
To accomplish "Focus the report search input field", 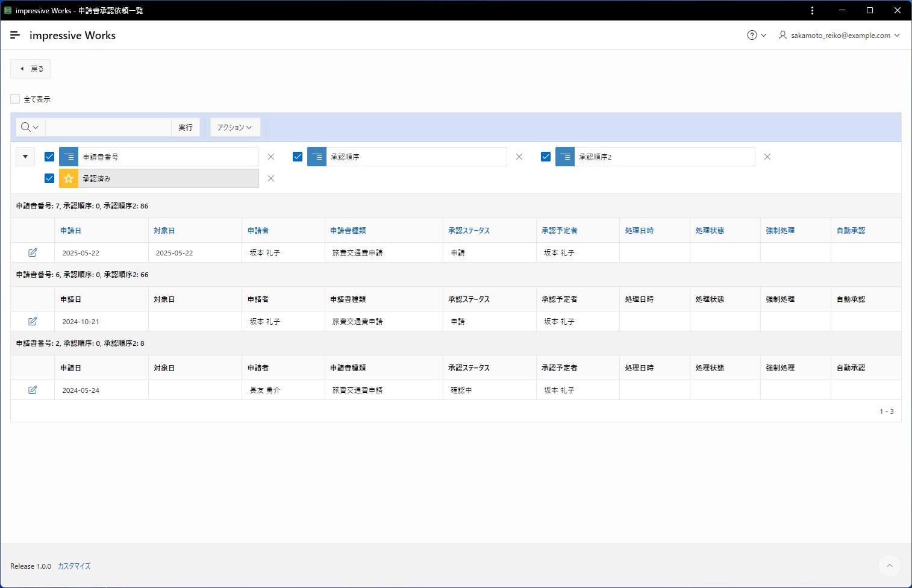I will [108, 127].
